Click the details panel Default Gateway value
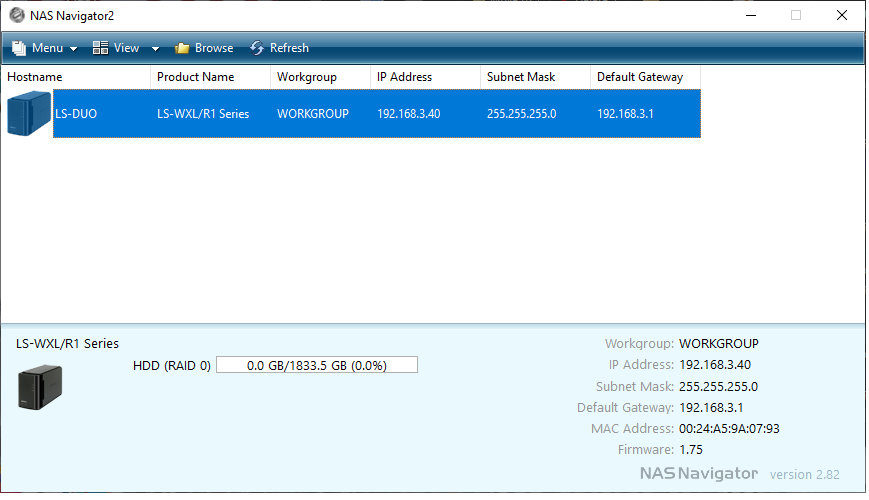 coord(711,408)
